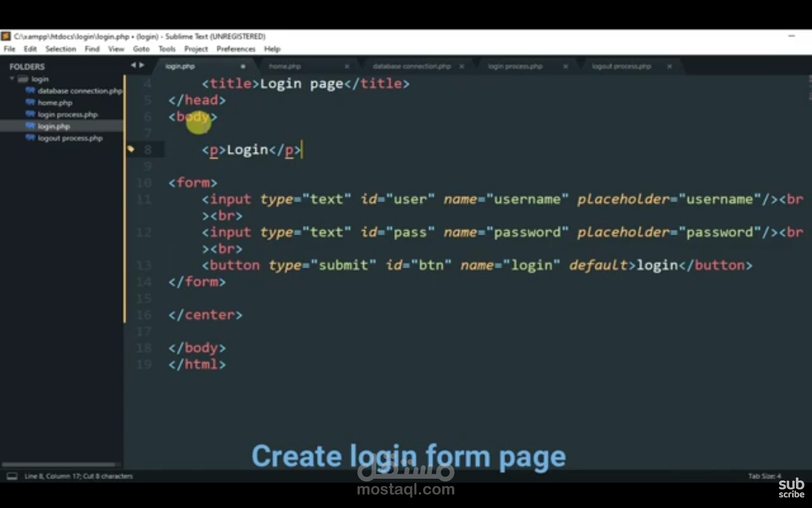The height and width of the screenshot is (508, 812).
Task: Click the line 8 gutter bookmark marker
Action: tap(131, 149)
